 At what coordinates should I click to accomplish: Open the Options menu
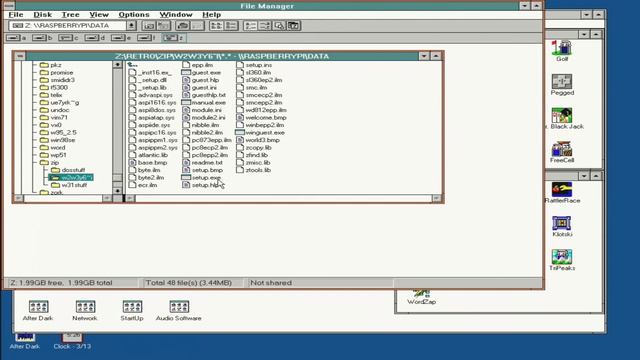pos(134,15)
